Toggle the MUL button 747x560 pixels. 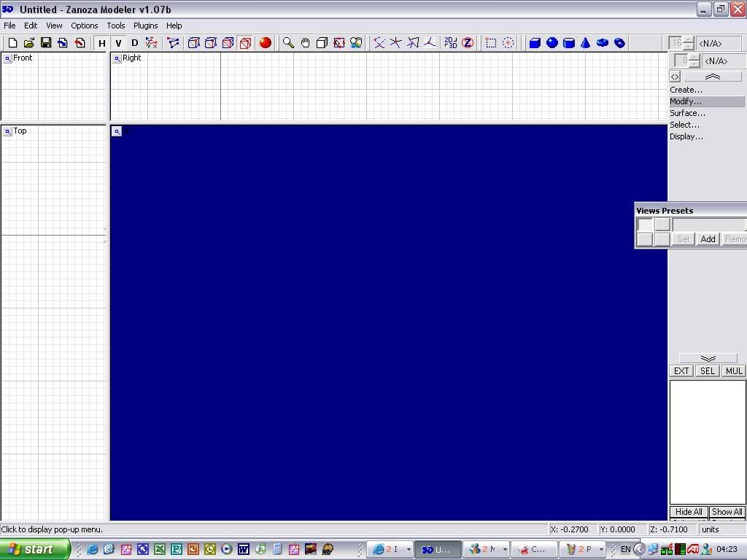point(734,371)
